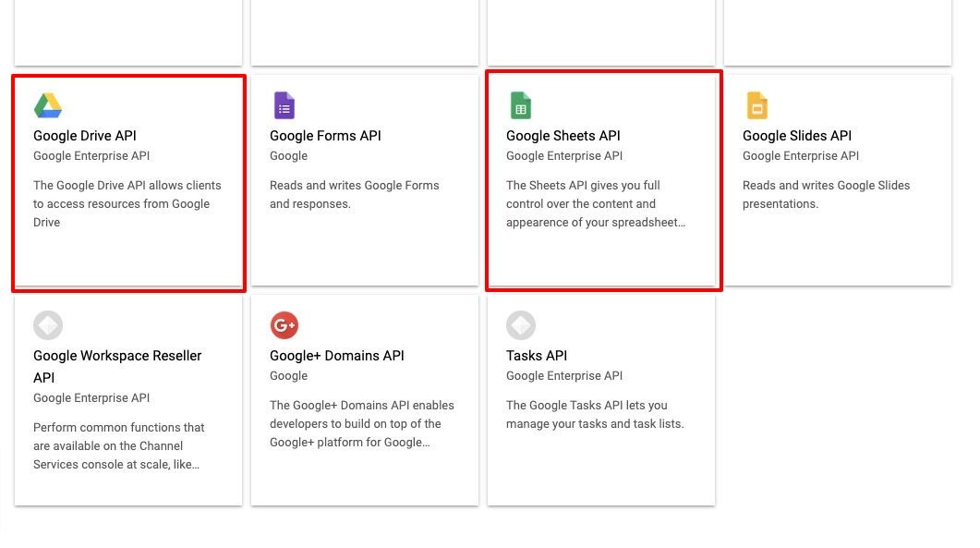Click 'Google Enterprise API' under Workspace Reseller API
This screenshot has height=548, width=980.
(x=91, y=398)
